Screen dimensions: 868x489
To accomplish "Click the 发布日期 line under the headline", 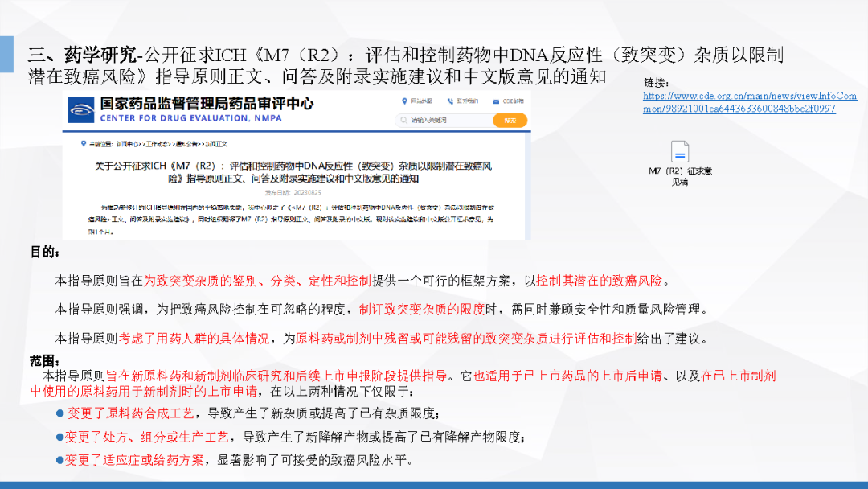I will (x=297, y=193).
